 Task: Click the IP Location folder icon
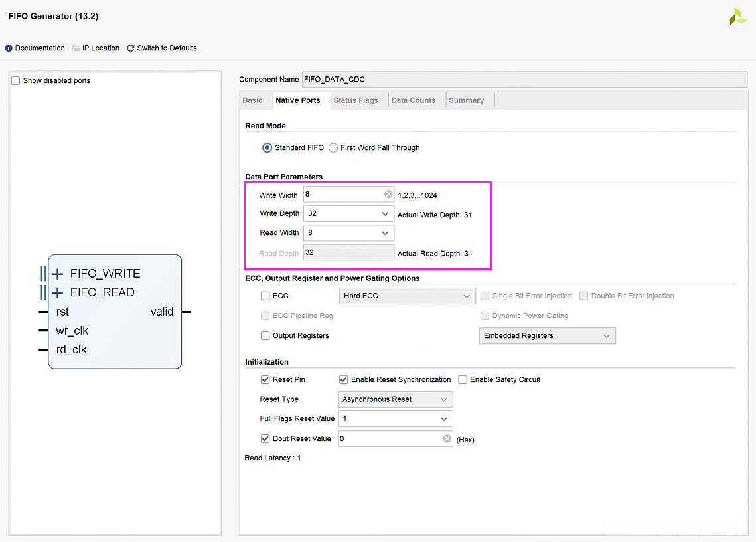coord(76,48)
